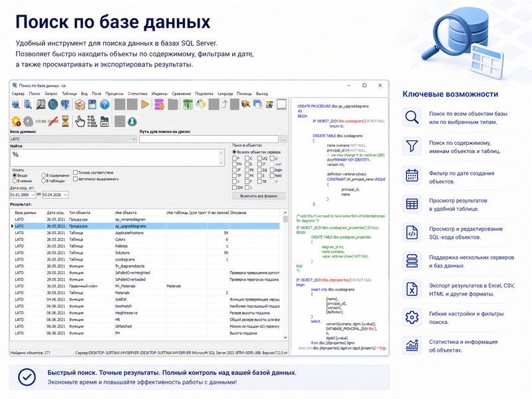Screen dimensions: 532x399
Task: Click the bulleted list options icon
Action: (x=92, y=121)
